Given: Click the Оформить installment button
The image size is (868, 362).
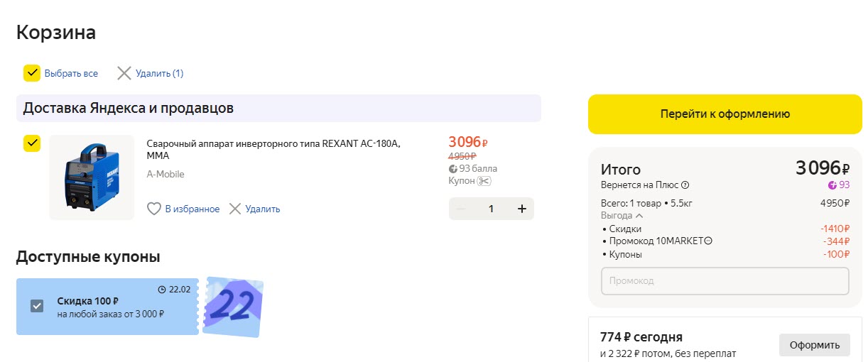Looking at the screenshot, I should [x=814, y=344].
